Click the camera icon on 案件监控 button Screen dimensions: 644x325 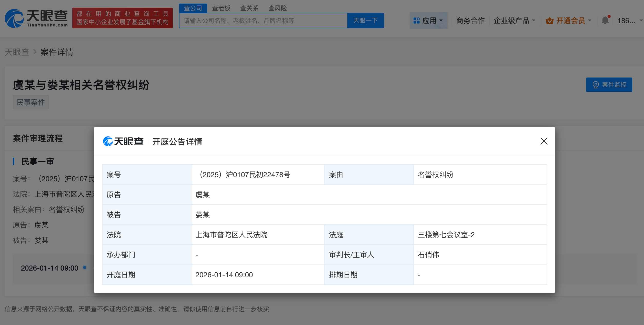coord(596,85)
